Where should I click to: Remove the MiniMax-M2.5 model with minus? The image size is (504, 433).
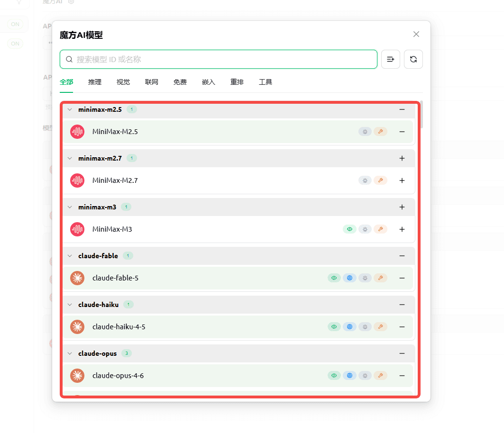point(402,132)
